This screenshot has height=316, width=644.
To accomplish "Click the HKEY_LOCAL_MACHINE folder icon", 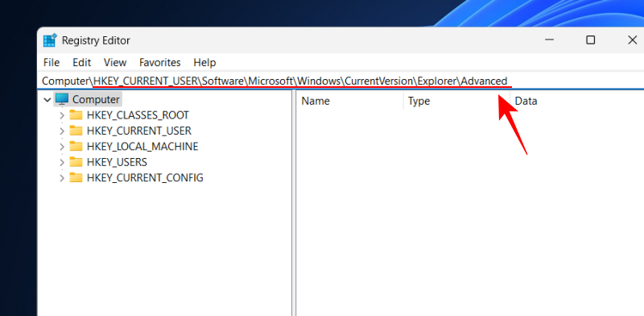I will 76,146.
